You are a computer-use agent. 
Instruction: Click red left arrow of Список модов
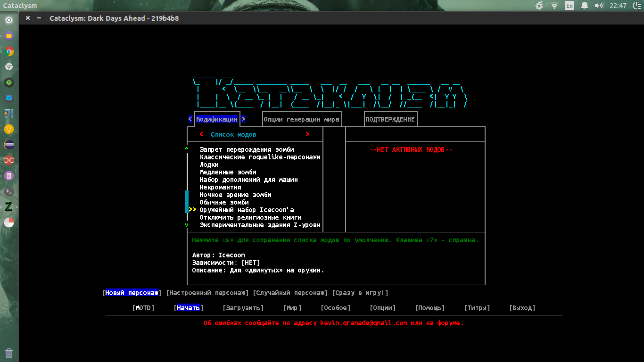(202, 134)
